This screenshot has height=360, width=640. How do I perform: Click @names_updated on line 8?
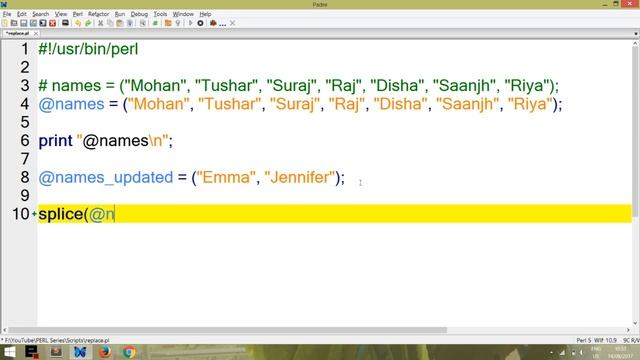click(x=106, y=178)
